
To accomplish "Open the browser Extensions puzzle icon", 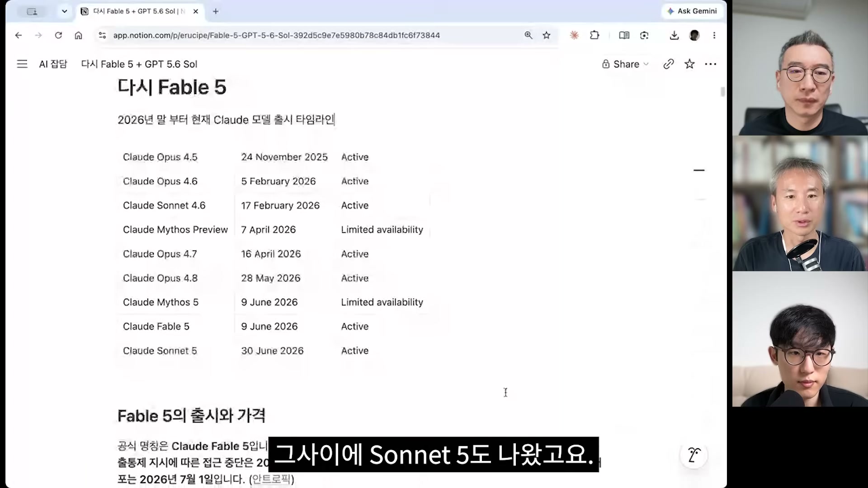I will [x=594, y=35].
